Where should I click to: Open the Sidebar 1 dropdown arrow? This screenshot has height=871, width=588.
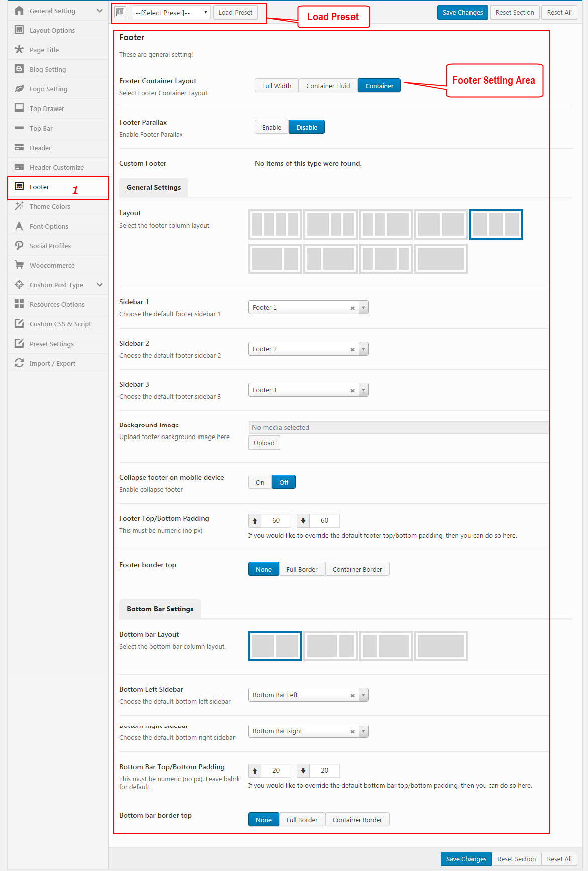[363, 307]
